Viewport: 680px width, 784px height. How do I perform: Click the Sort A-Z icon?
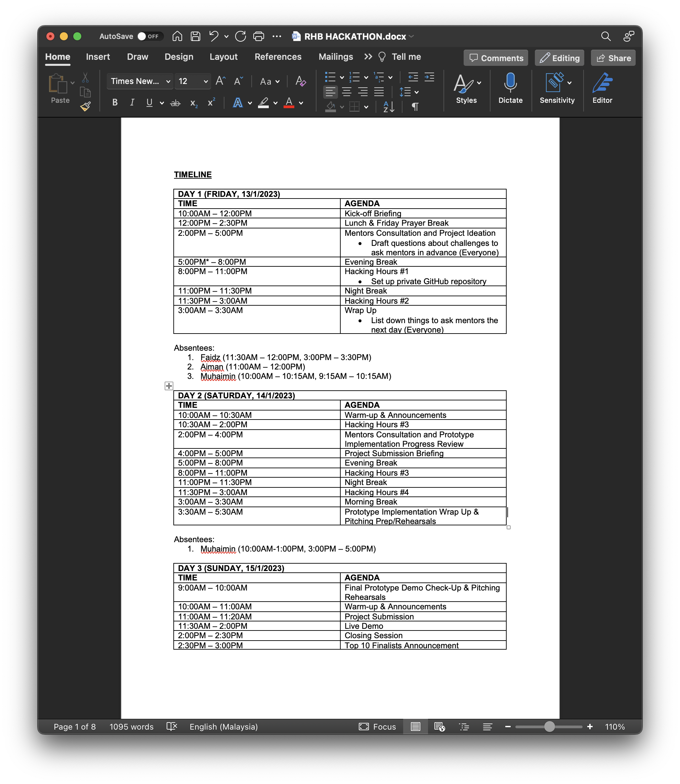[x=389, y=107]
